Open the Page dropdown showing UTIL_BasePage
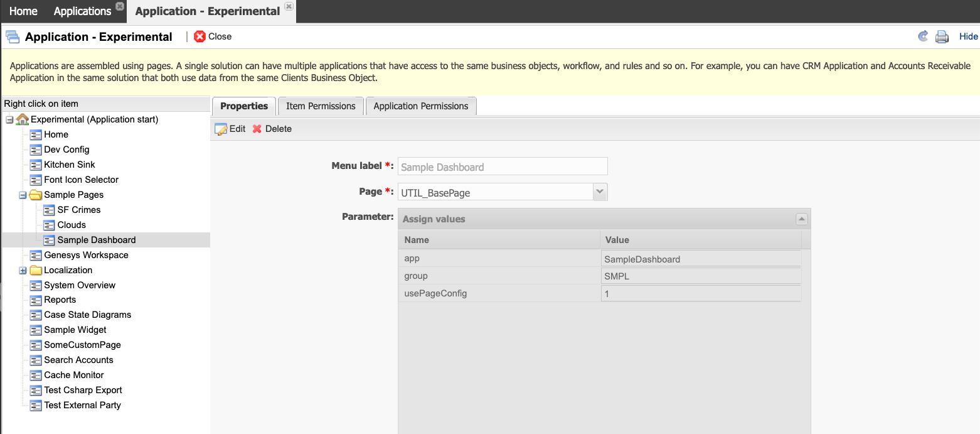980x434 pixels. (600, 192)
